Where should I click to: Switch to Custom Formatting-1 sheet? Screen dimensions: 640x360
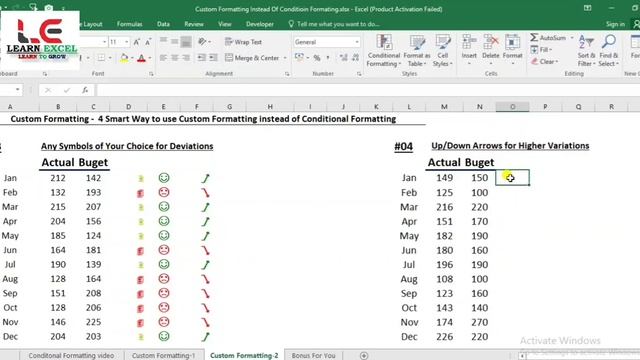163,356
